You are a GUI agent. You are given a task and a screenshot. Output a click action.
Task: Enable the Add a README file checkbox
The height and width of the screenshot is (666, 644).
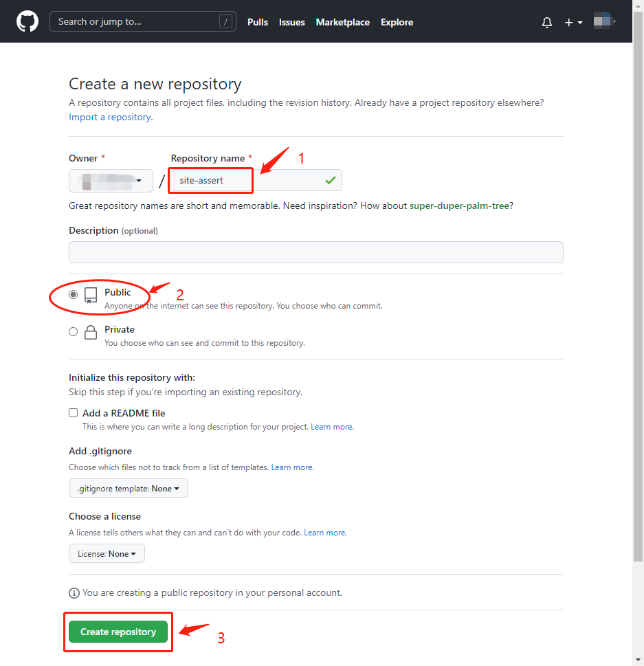pos(74,413)
